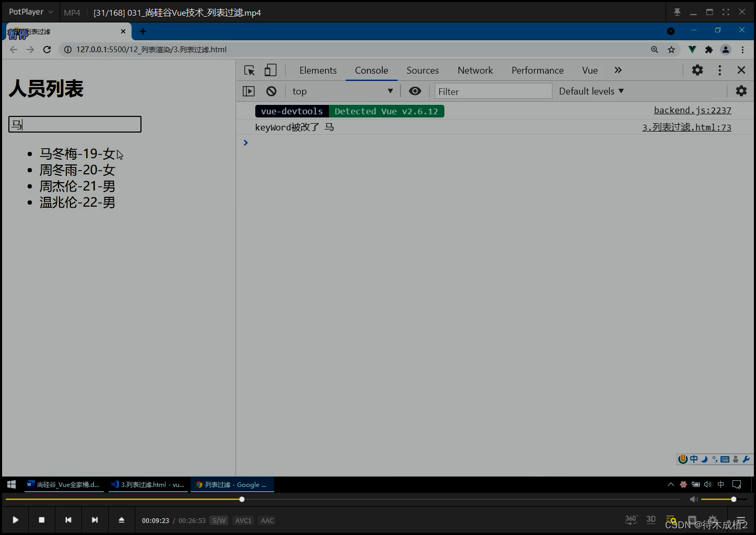Open a new browser tab

pos(143,31)
